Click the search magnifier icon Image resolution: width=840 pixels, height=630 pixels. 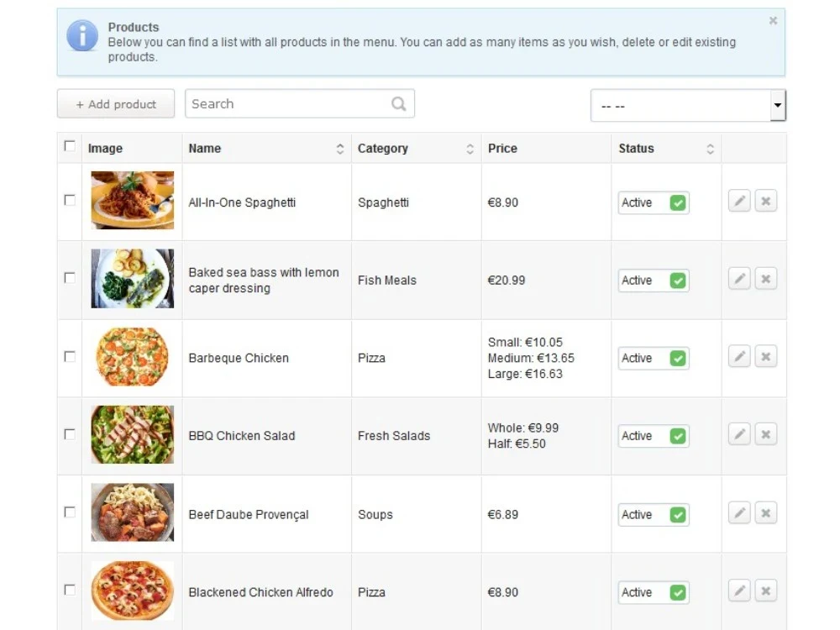[398, 103]
